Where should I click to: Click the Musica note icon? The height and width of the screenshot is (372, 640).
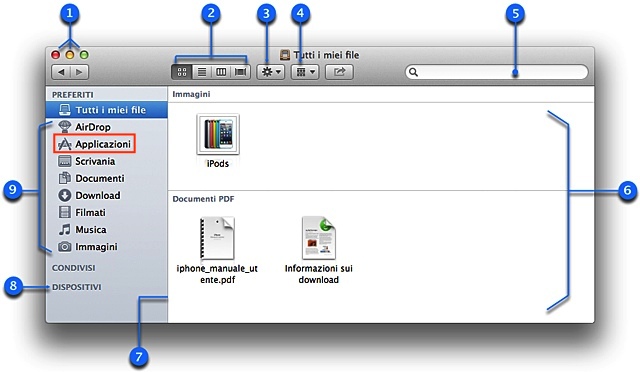(x=64, y=229)
